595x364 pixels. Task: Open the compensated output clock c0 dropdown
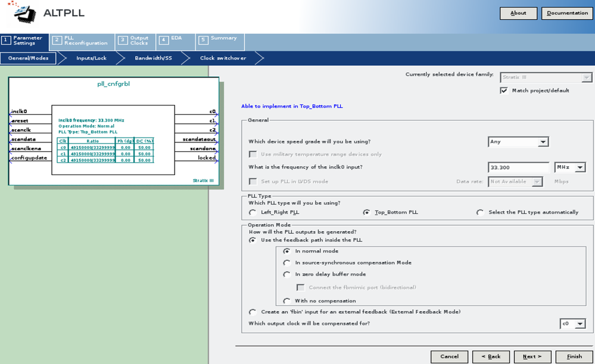pos(572,323)
